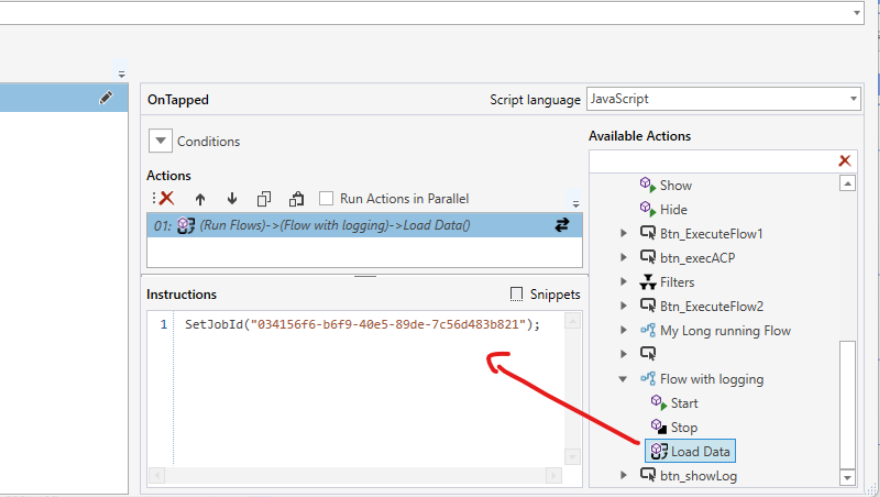Open the Script language dropdown
This screenshot has height=497, width=880.
click(x=852, y=99)
